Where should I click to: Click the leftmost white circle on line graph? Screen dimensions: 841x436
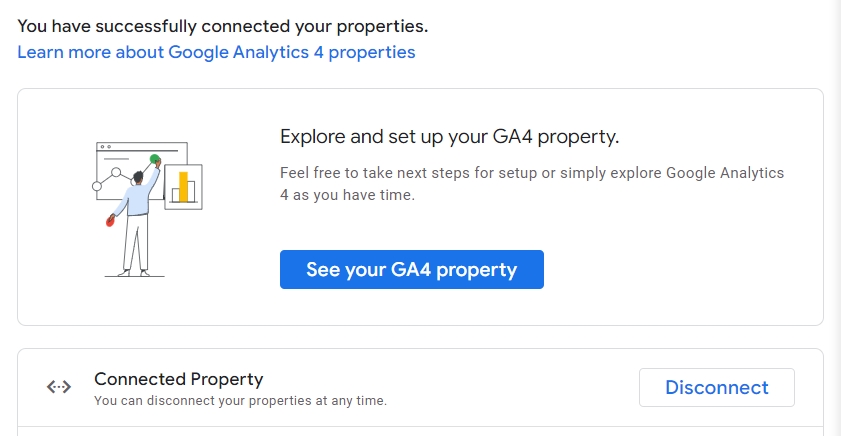[x=97, y=186]
